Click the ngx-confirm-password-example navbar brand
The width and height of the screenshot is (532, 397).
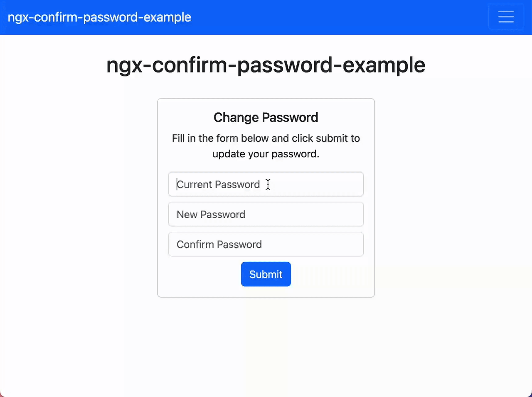99,17
